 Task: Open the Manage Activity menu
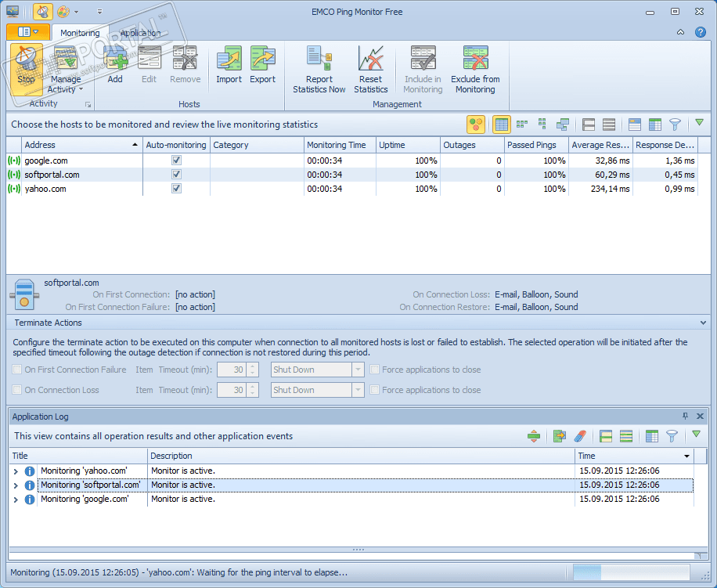point(66,70)
